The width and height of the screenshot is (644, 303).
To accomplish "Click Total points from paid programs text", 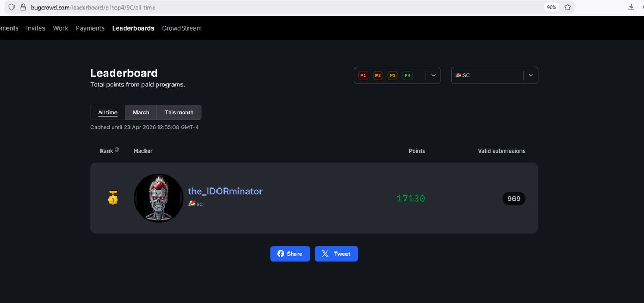I will click(x=138, y=85).
